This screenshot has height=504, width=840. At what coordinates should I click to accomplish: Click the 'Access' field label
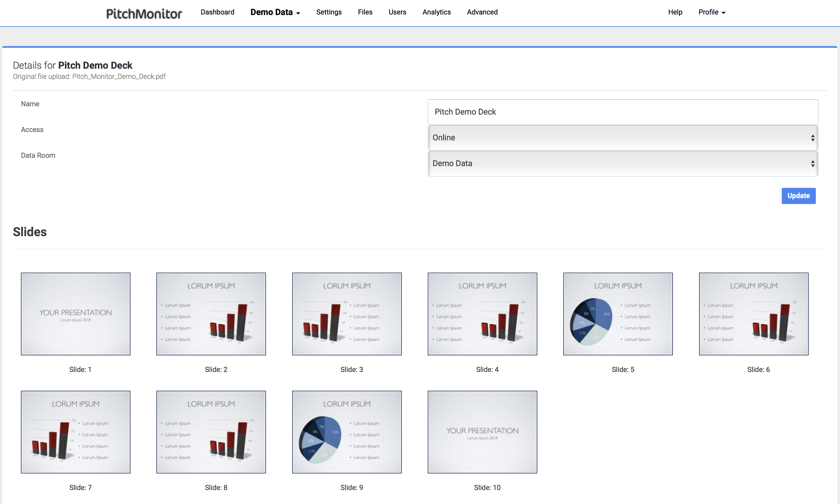32,130
